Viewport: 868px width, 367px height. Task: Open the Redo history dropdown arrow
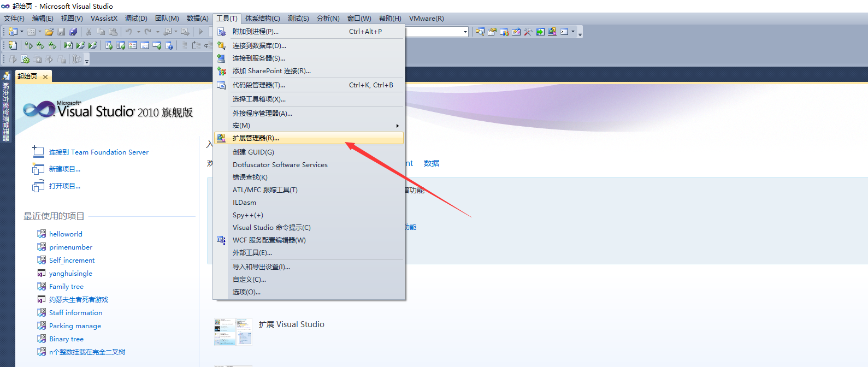click(158, 32)
